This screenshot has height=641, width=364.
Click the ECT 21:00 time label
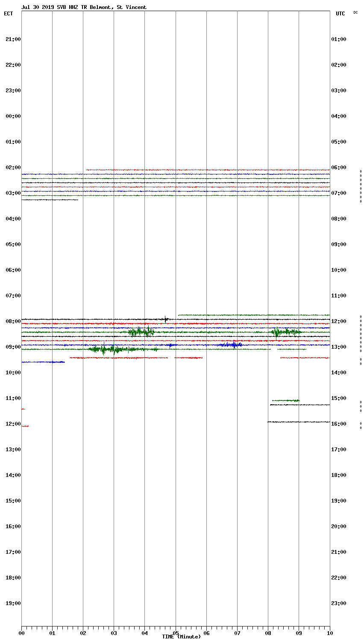point(13,39)
